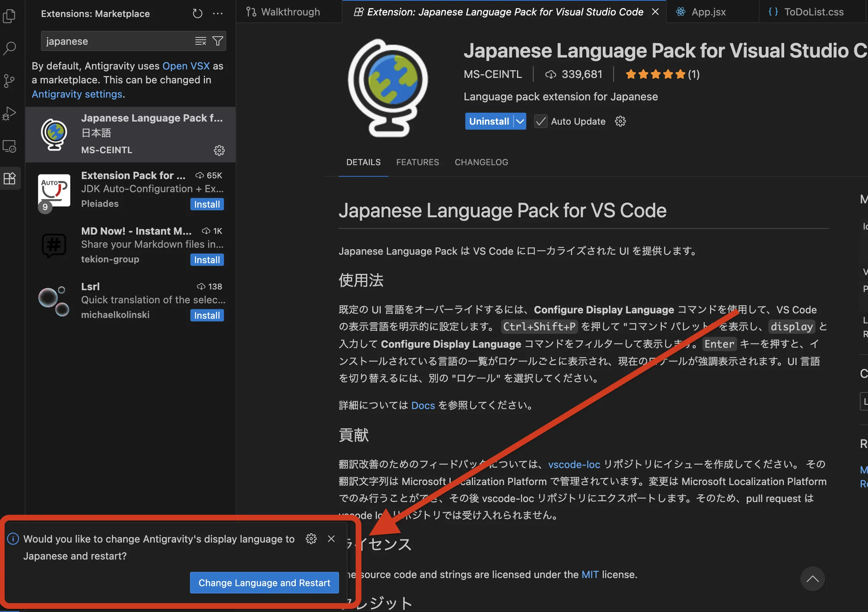
Task: Click Change Language and Restart button
Action: pos(264,583)
